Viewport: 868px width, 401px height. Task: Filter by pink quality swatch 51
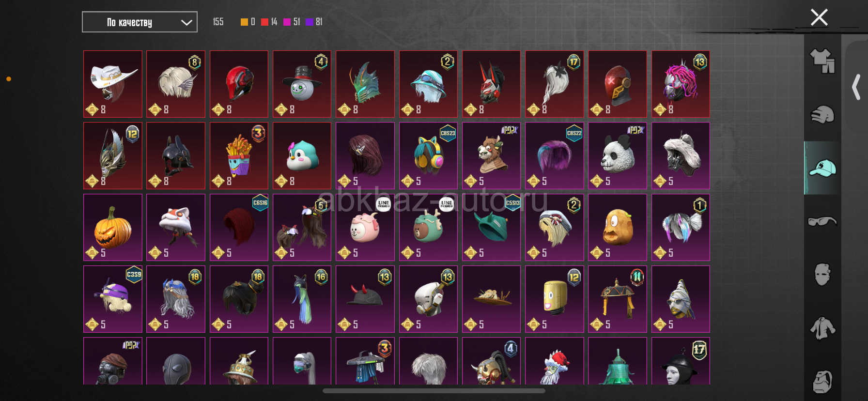tap(292, 22)
